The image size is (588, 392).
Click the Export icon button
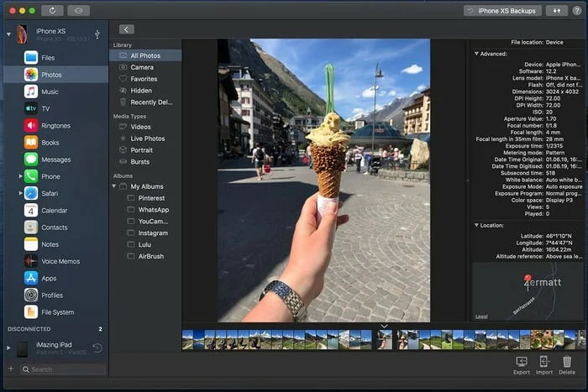click(522, 365)
